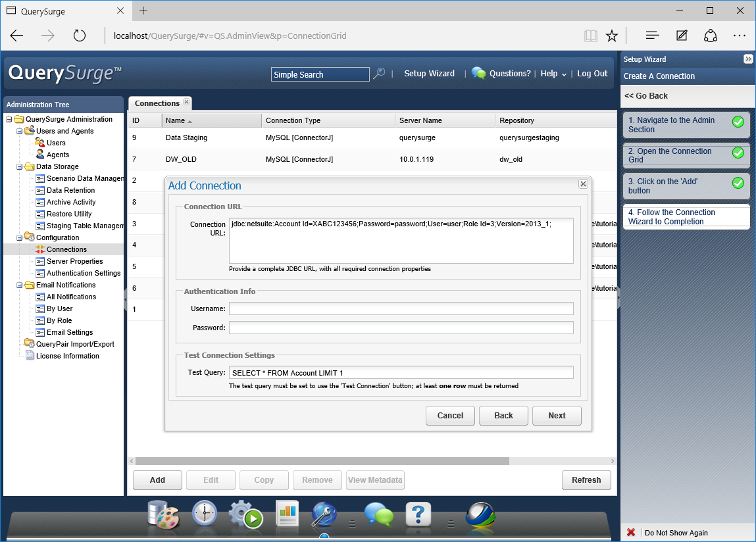Close the Add Connection dialog with X
This screenshot has width=756, height=542.
click(x=582, y=185)
